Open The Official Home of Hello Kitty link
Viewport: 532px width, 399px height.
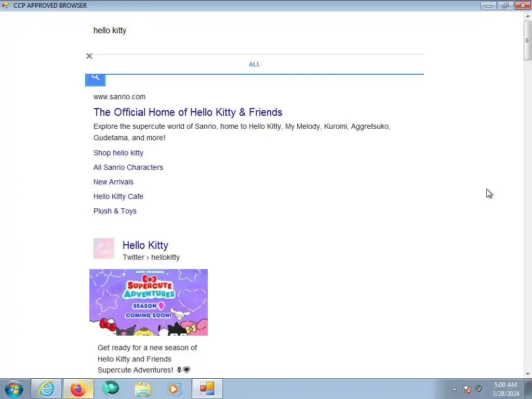(188, 112)
